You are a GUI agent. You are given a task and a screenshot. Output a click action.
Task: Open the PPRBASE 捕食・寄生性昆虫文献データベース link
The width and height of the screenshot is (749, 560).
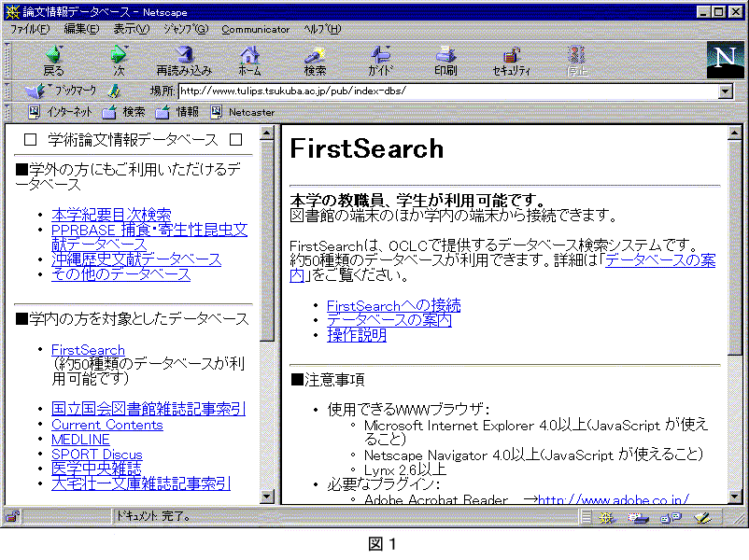[x=149, y=237]
